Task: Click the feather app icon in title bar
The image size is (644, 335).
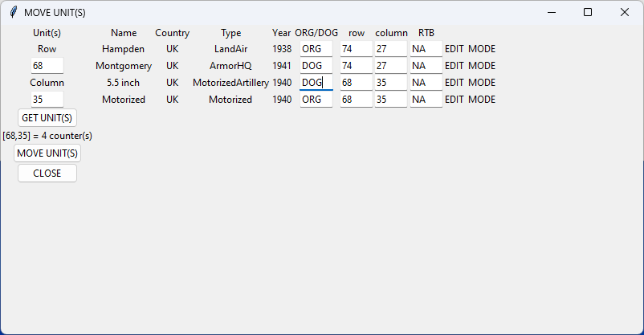Action: [x=12, y=12]
